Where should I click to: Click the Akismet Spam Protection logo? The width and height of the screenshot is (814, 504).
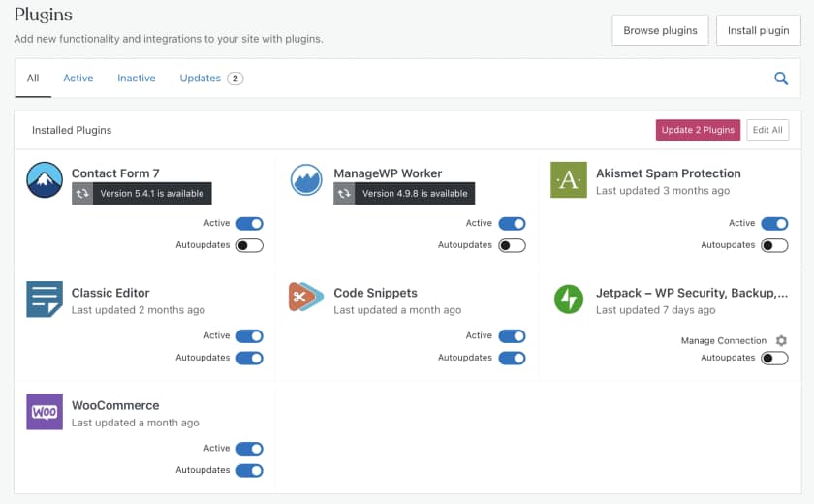pos(569,179)
